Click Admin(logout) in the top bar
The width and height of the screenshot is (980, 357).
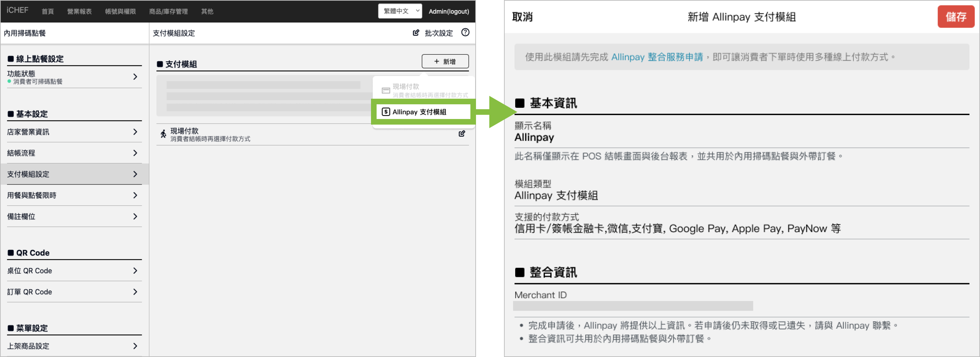point(449,12)
